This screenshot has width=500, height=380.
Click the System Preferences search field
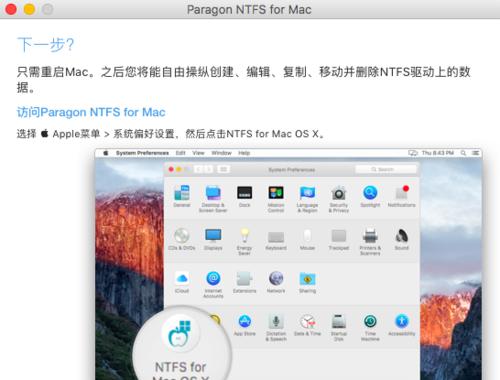[x=386, y=169]
